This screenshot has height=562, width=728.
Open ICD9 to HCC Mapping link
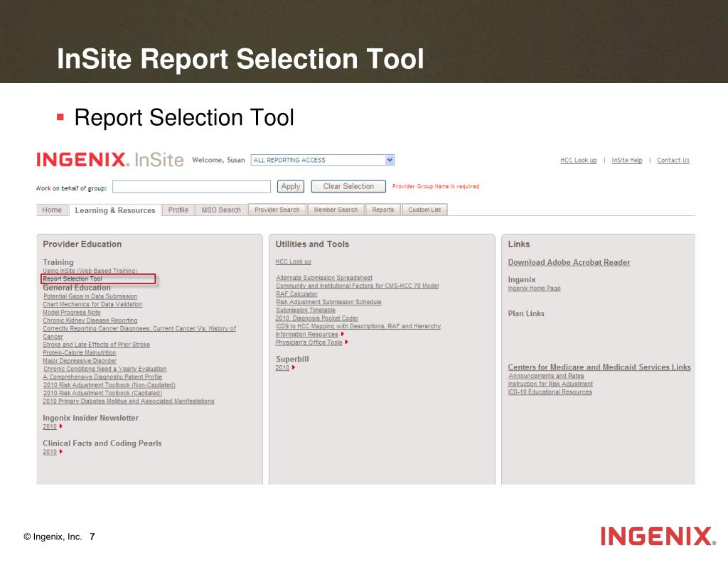pos(358,326)
